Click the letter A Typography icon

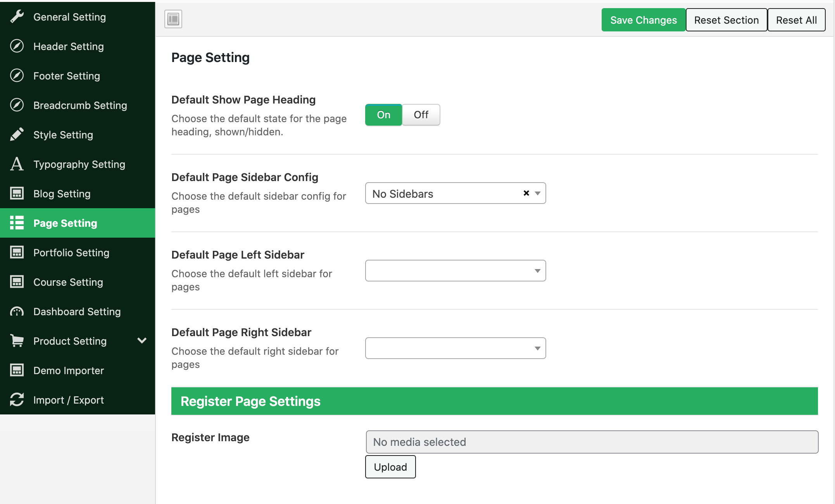click(x=17, y=164)
